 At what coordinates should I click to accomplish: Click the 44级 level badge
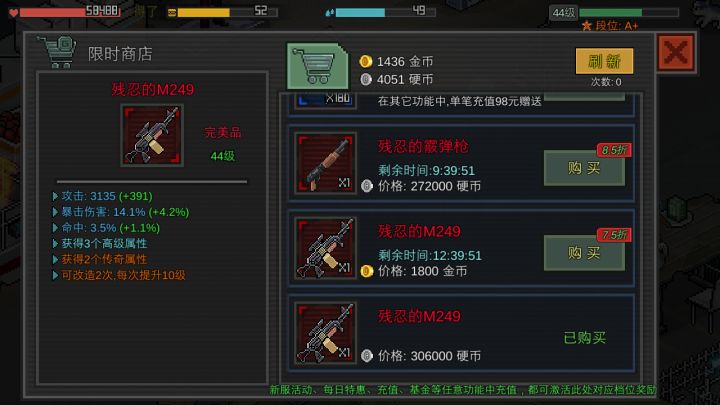[563, 13]
